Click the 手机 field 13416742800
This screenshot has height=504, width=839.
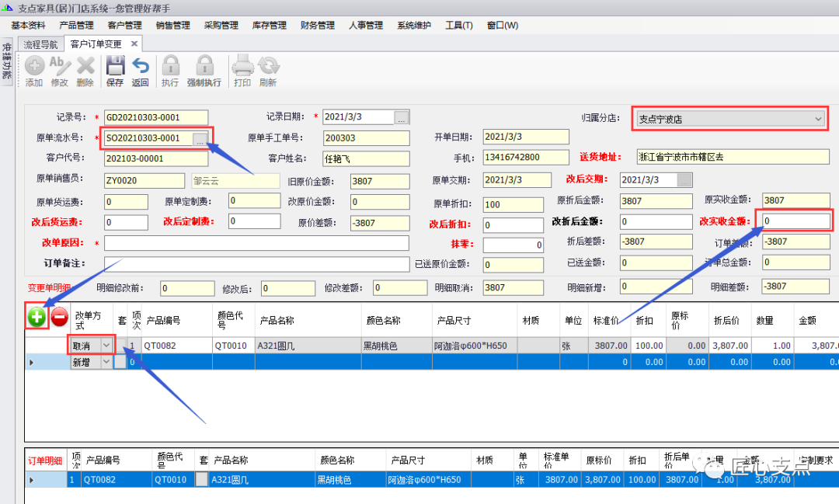(526, 158)
